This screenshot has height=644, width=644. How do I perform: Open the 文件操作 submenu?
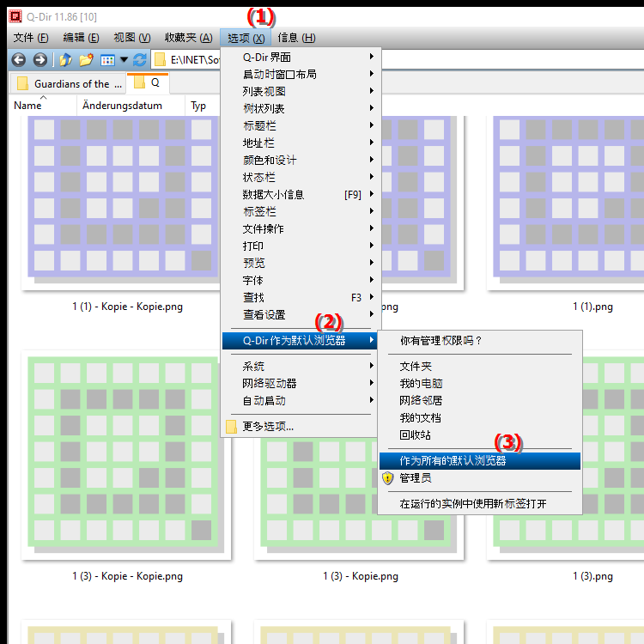[x=301, y=228]
